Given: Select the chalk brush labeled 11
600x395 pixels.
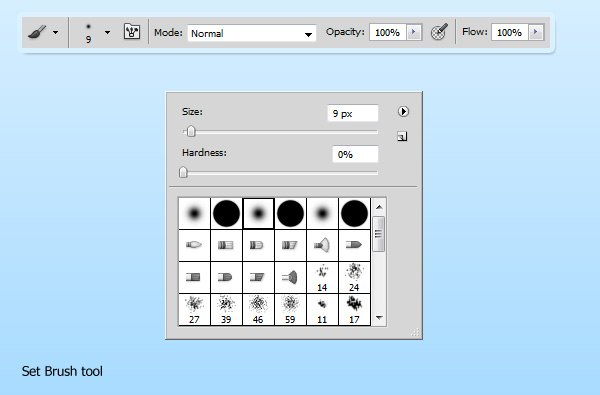Looking at the screenshot, I should coord(322,309).
